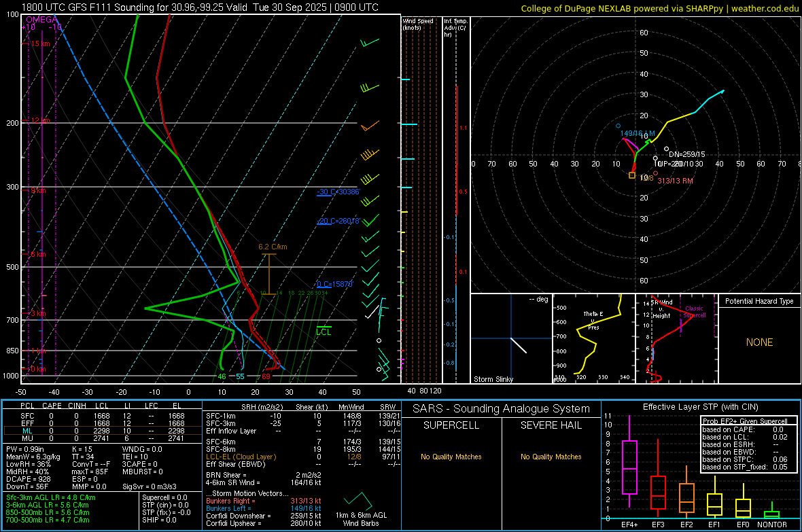Viewport: 802px width, 532px height.
Task: Click Sfc-3km AGL LR = 4.8 C/km
Action: tap(51, 497)
